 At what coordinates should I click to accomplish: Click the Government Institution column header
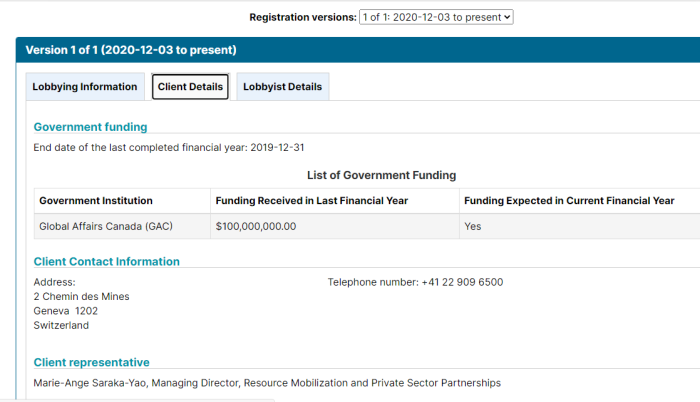[122, 201]
